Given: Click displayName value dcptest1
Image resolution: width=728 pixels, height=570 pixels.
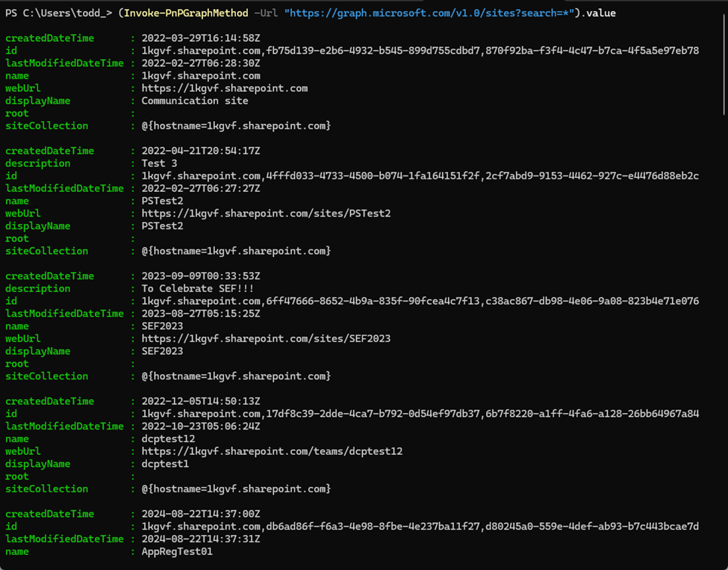Looking at the screenshot, I should coord(165,464).
